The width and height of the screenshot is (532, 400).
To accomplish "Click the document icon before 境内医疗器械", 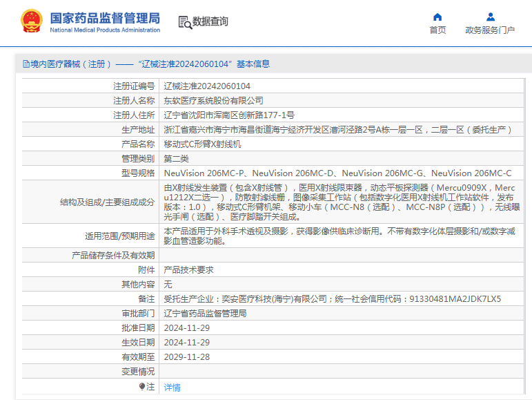I will pyautogui.click(x=26, y=64).
